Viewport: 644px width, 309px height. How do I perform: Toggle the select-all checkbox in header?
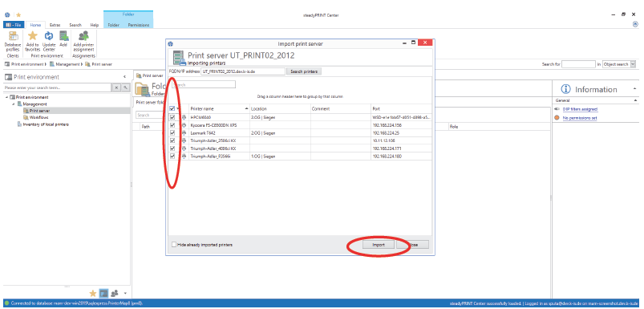coord(172,109)
